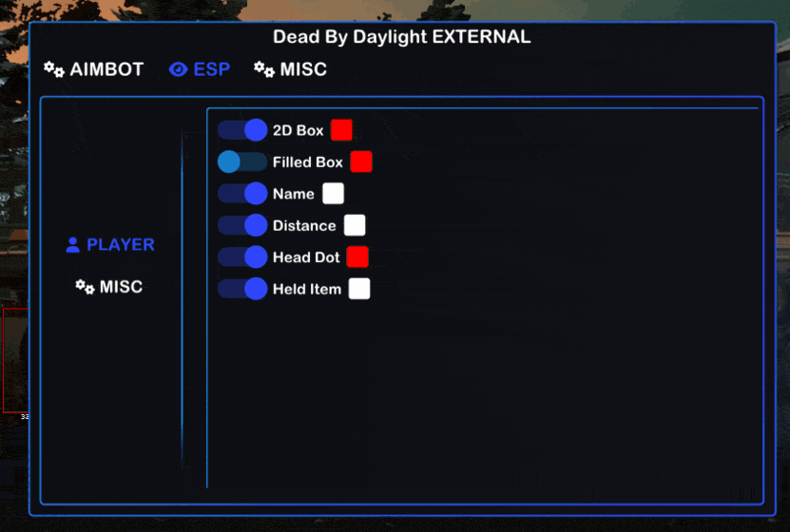Viewport: 790px width, 532px height.
Task: Change the Head Dot red color swatch
Action: pyautogui.click(x=357, y=256)
